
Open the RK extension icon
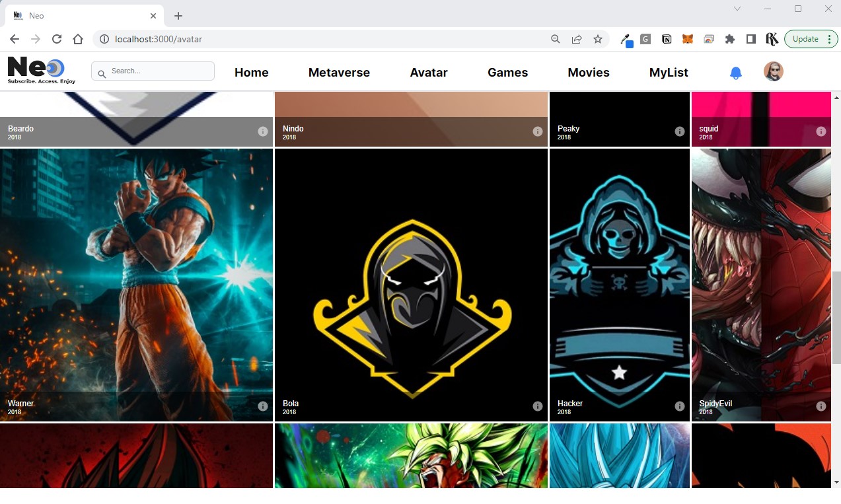(x=772, y=39)
